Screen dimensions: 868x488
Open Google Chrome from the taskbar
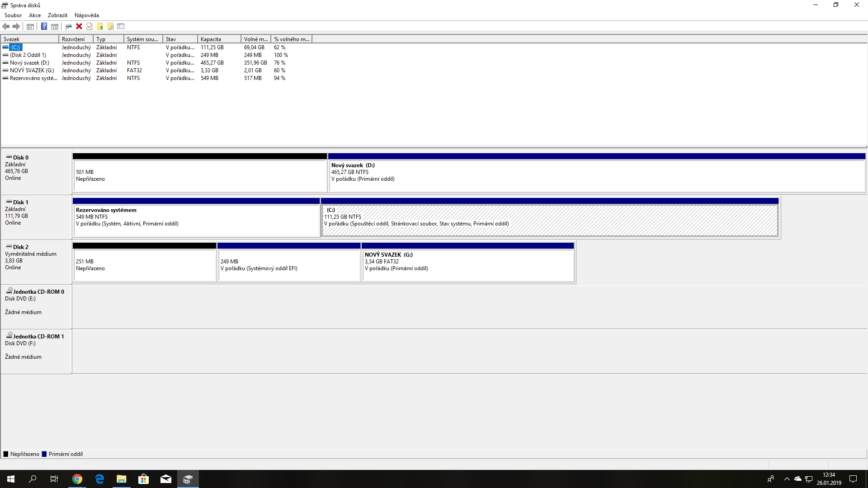pos(77,479)
